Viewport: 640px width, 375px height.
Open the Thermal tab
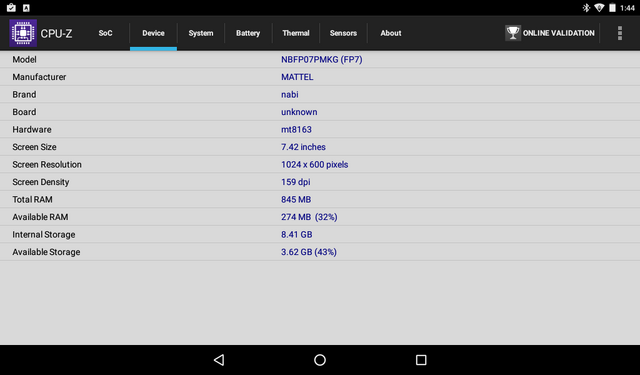point(296,33)
